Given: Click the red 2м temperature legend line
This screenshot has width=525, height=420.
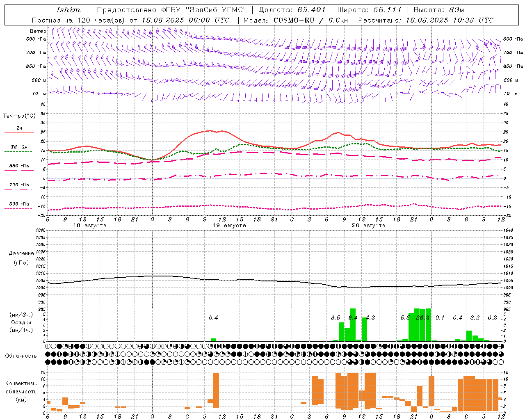Looking at the screenshot, I should (19, 132).
